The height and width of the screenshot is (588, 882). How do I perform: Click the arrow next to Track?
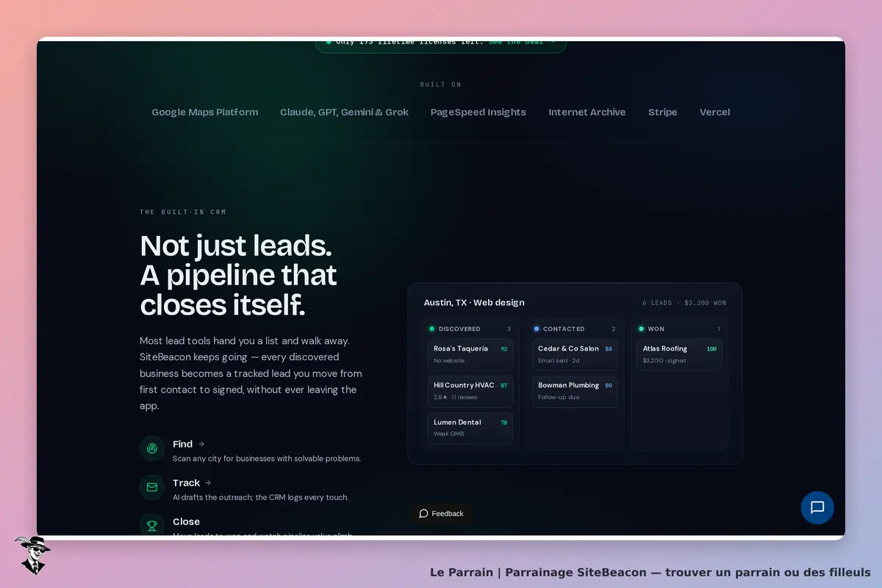[208, 483]
